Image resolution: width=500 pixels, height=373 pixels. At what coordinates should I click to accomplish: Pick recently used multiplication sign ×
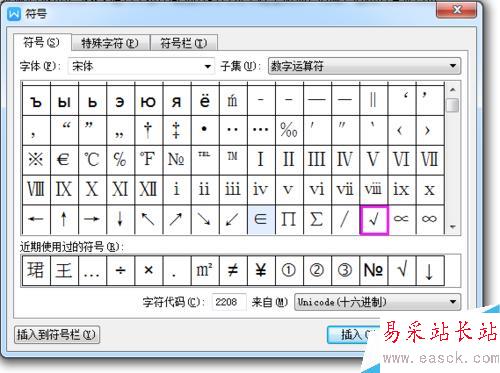click(149, 271)
